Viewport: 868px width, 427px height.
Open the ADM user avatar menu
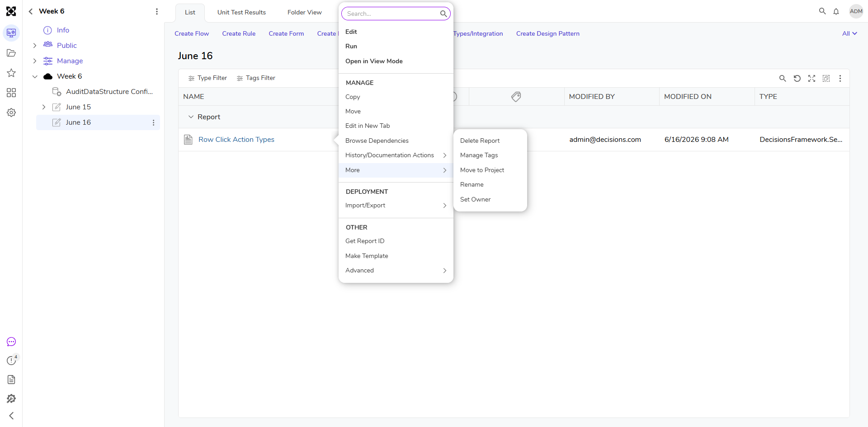point(856,11)
